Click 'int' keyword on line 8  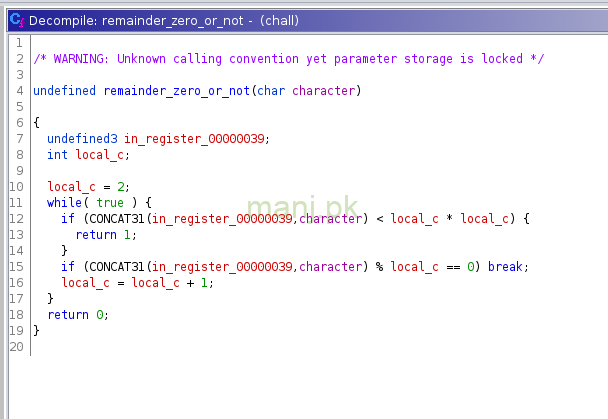click(57, 154)
